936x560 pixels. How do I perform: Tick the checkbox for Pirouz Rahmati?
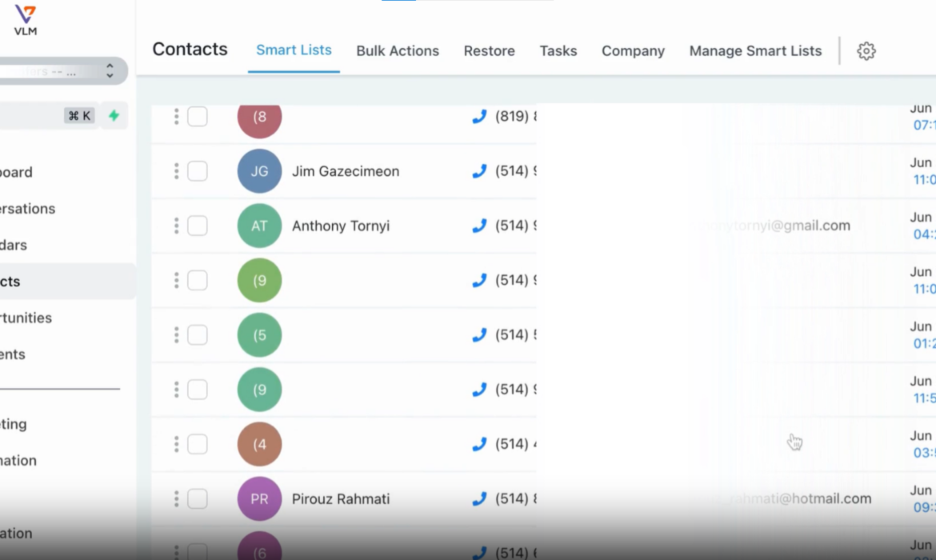pos(198,499)
